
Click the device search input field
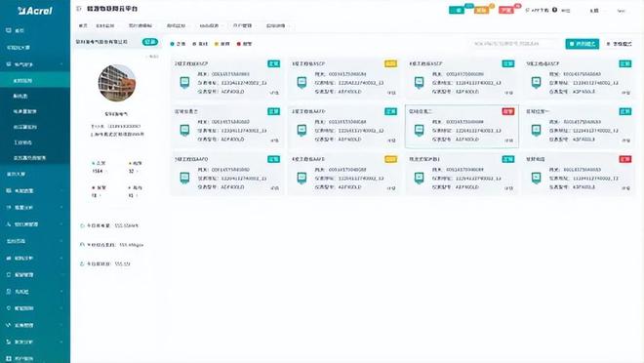[516, 44]
